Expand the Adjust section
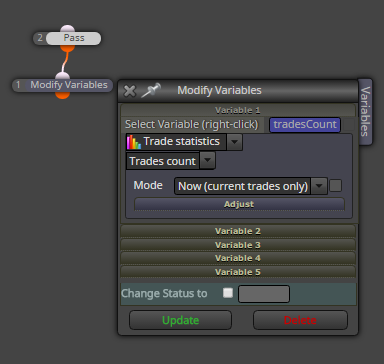384x364 pixels. [x=239, y=204]
